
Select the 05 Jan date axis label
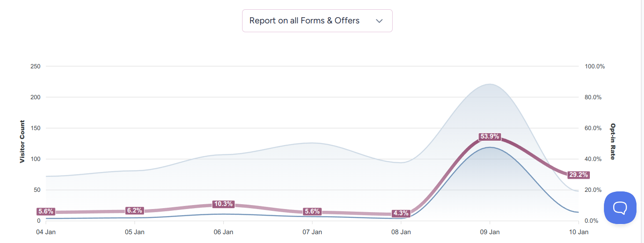click(x=135, y=232)
